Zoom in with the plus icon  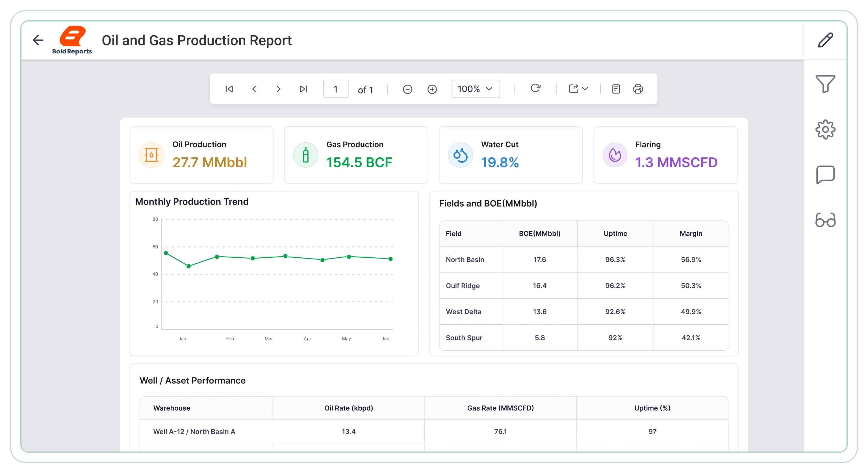pos(432,89)
